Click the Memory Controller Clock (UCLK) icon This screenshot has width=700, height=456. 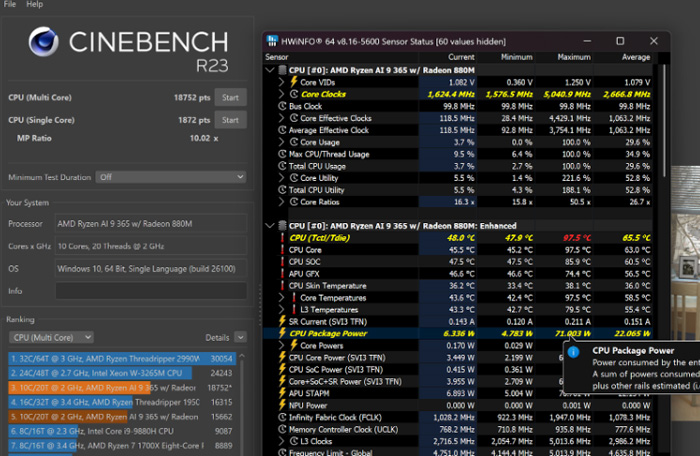[x=282, y=429]
